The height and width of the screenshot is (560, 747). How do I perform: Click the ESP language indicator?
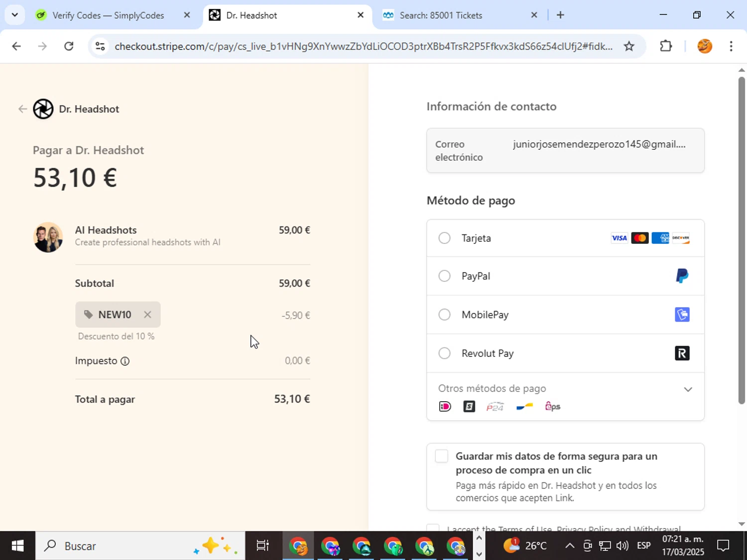(643, 546)
